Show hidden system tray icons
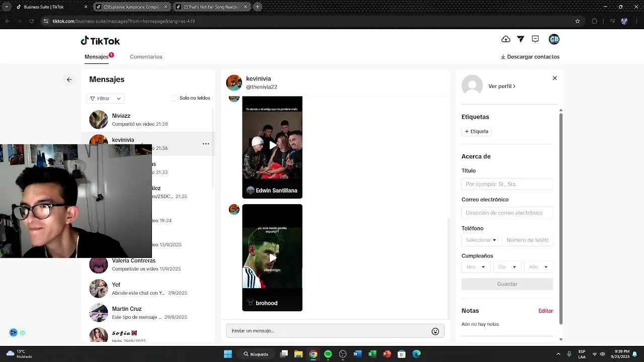The image size is (644, 362). [558, 354]
